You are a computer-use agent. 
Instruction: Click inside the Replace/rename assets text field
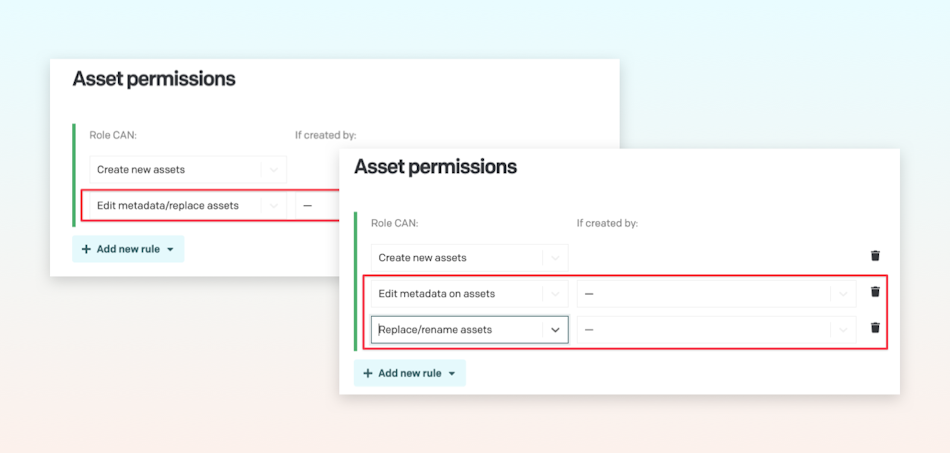click(x=457, y=330)
